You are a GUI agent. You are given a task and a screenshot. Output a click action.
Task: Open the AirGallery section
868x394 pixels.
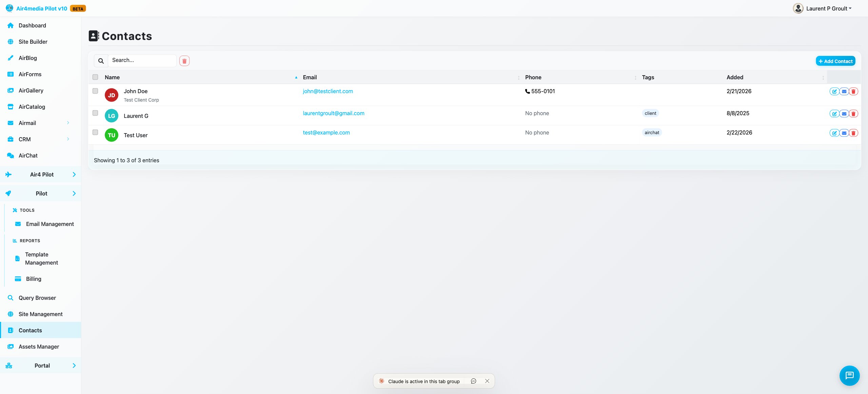pyautogui.click(x=31, y=90)
